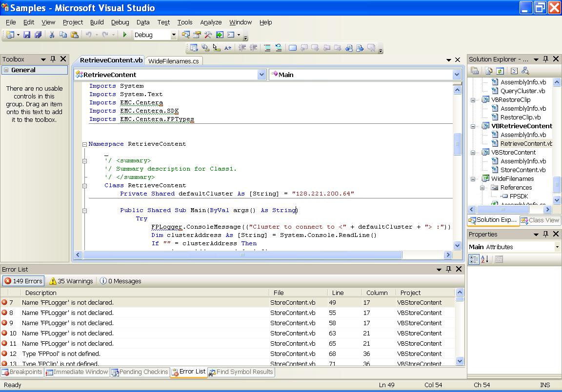
Task: Collapse the VBRetrieveContent project node
Action: [473, 126]
